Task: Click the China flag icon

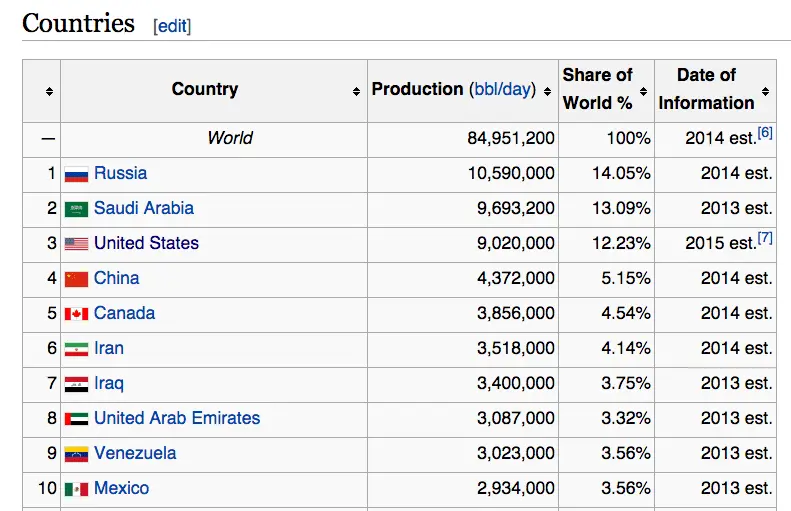Action: pyautogui.click(x=76, y=280)
